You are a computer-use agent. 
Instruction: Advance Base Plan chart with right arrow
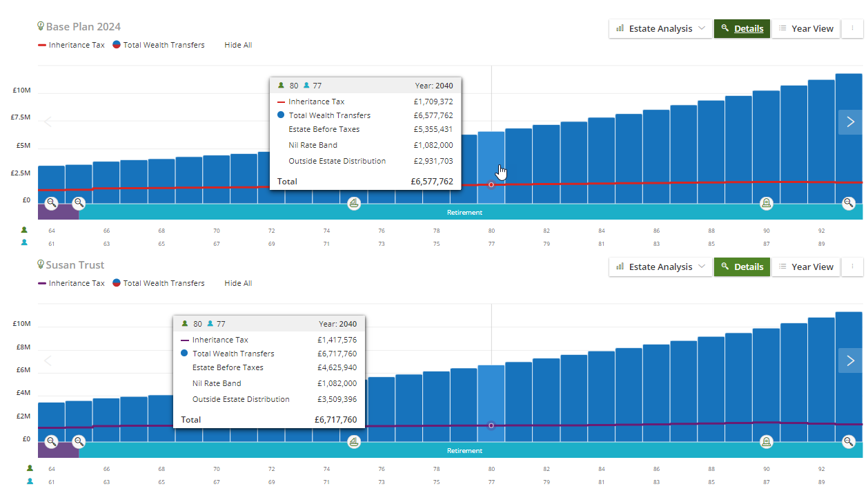coord(850,122)
